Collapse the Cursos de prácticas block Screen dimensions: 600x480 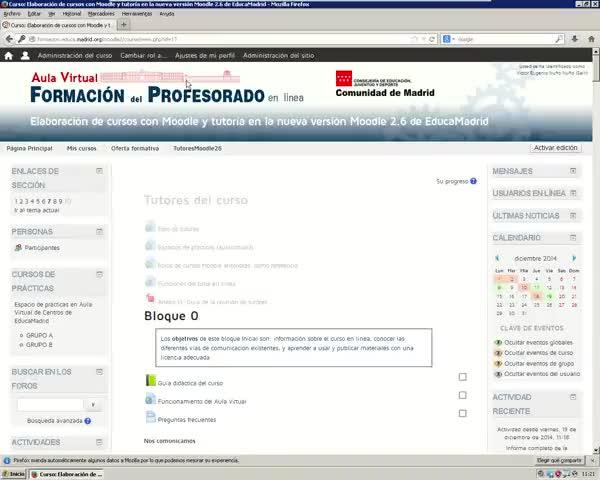[x=99, y=274]
